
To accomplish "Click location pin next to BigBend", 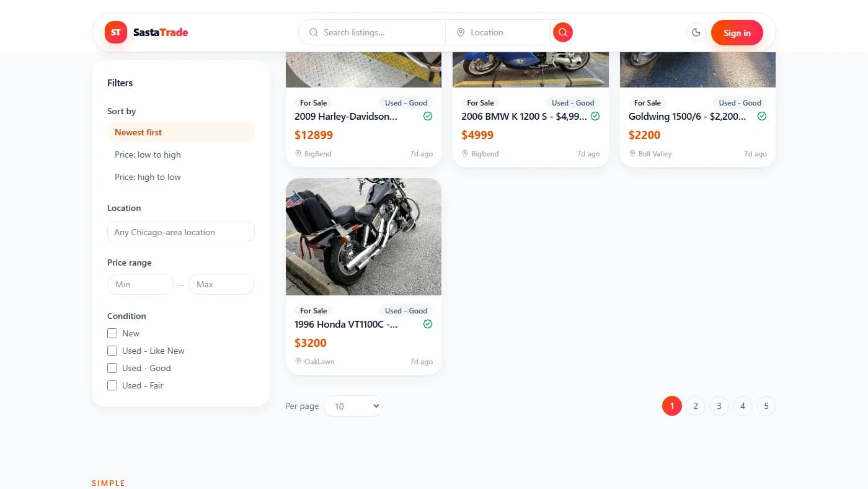I will (x=298, y=153).
